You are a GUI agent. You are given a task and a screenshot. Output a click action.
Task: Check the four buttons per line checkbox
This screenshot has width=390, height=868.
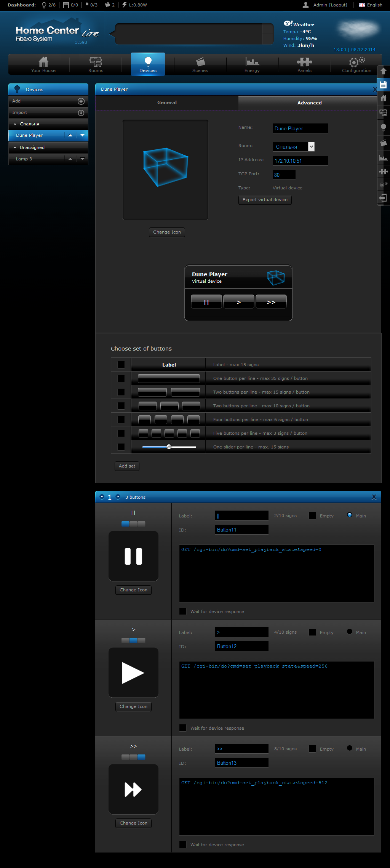(121, 420)
